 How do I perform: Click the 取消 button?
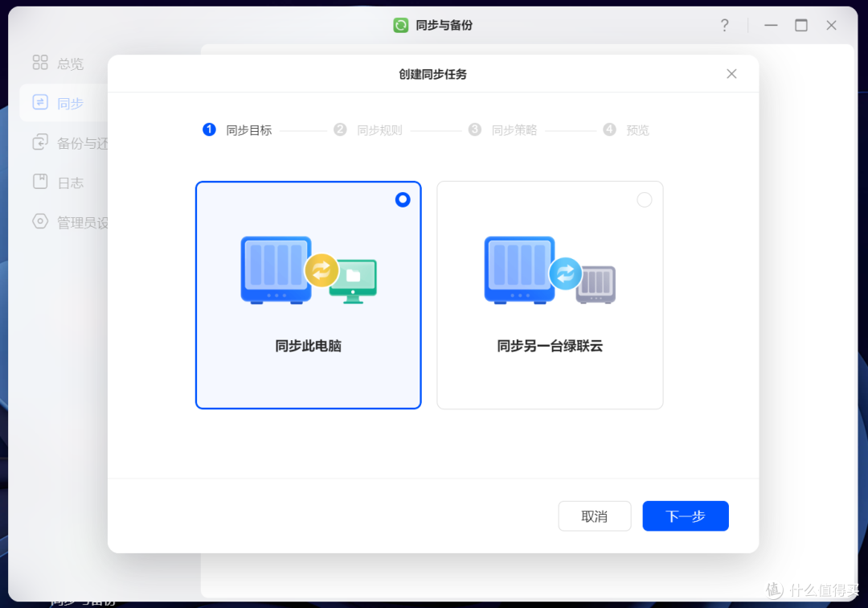[x=595, y=516]
